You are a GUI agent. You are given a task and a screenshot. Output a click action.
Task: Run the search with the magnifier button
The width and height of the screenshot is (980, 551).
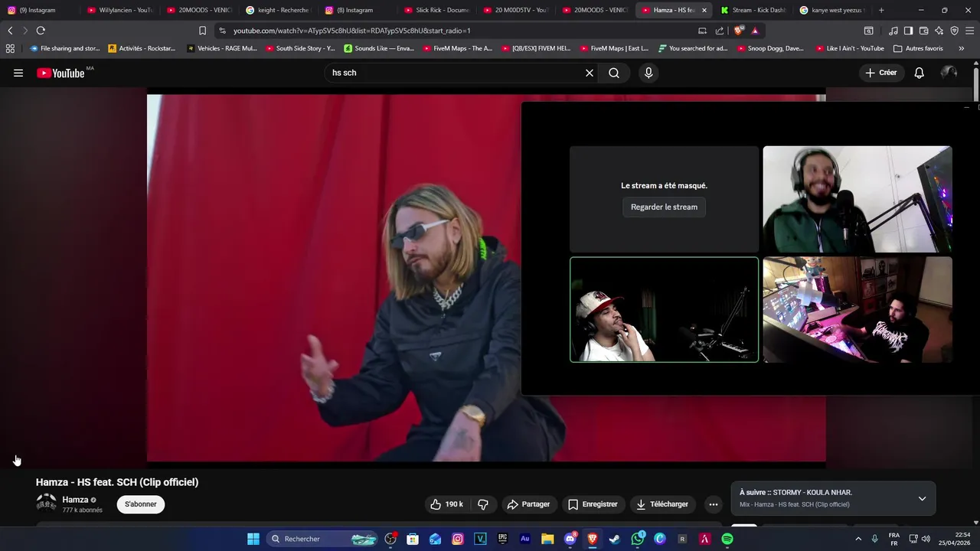pyautogui.click(x=614, y=73)
